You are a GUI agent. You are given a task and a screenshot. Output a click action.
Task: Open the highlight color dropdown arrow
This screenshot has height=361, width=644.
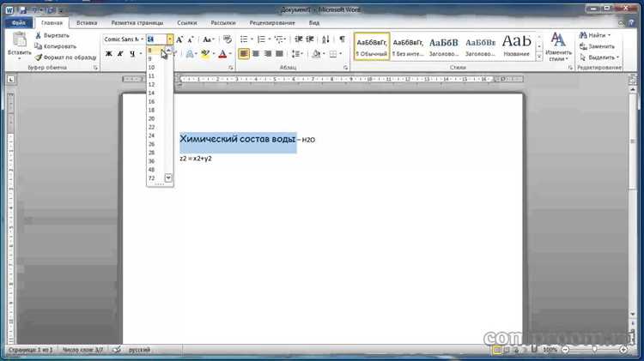[x=214, y=54]
